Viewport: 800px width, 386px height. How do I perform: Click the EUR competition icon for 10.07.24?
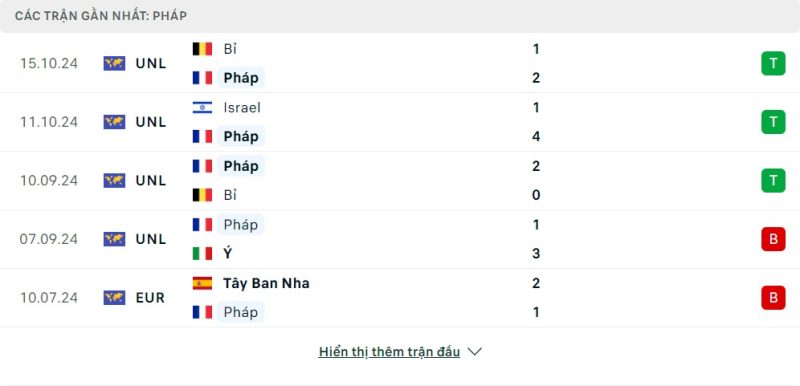pyautogui.click(x=114, y=298)
